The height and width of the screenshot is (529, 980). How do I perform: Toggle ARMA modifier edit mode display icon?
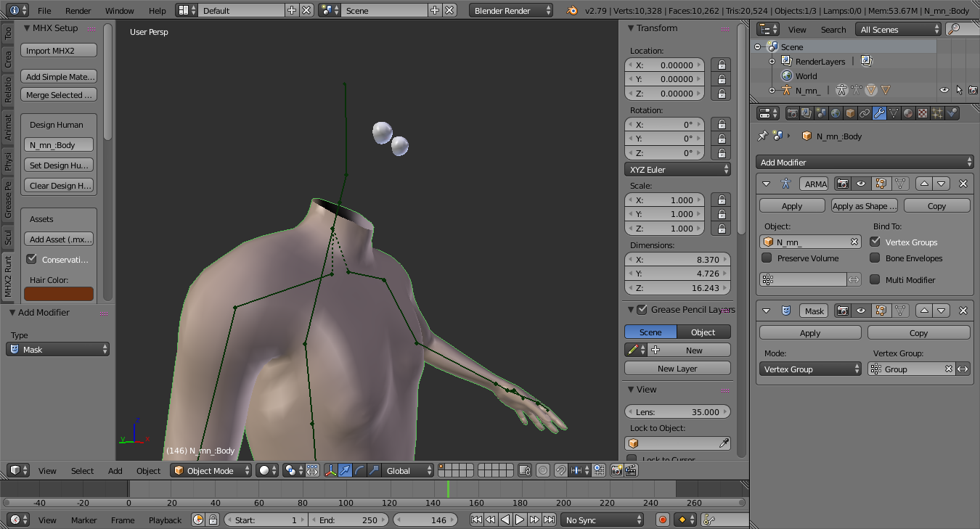881,184
